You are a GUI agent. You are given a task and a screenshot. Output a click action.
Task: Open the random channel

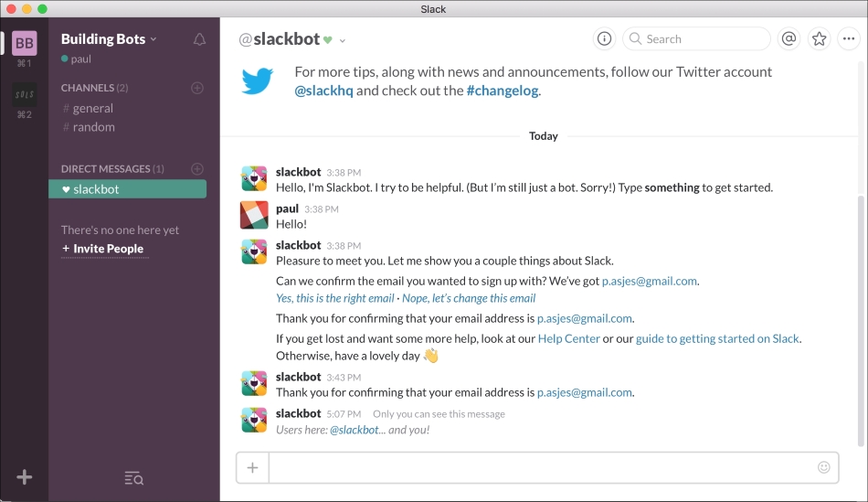pyautogui.click(x=90, y=127)
